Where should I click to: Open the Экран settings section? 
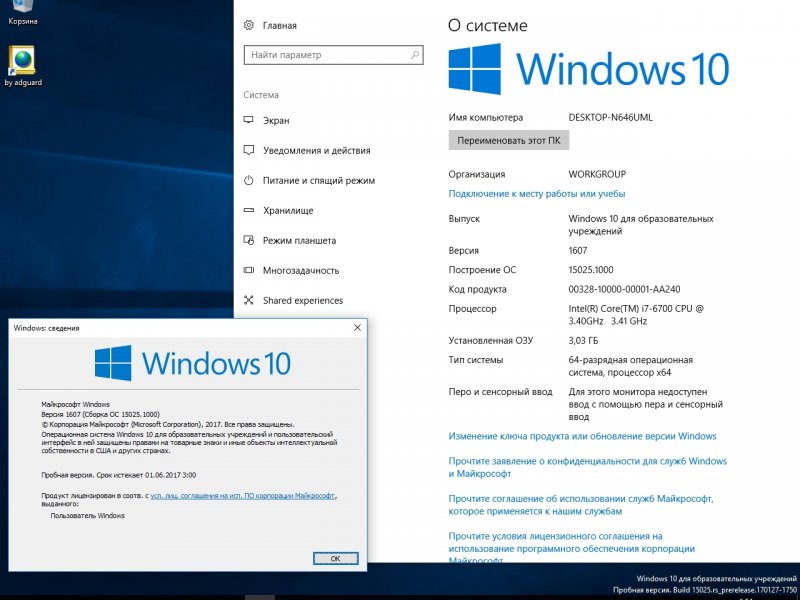pyautogui.click(x=276, y=120)
